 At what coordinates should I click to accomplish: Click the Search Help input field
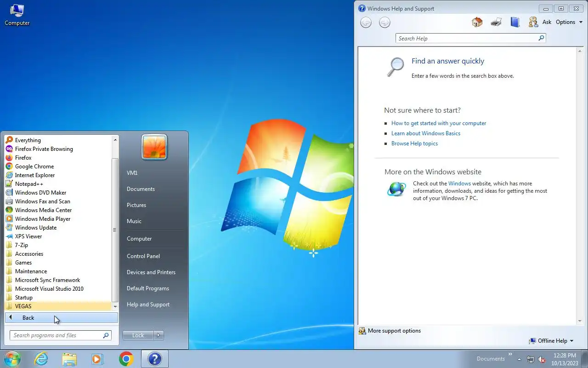[466, 39]
